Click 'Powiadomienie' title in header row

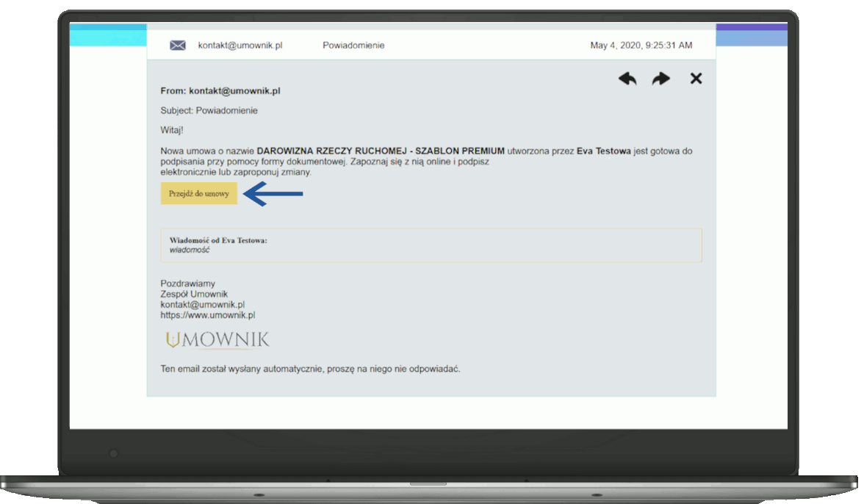pos(354,45)
